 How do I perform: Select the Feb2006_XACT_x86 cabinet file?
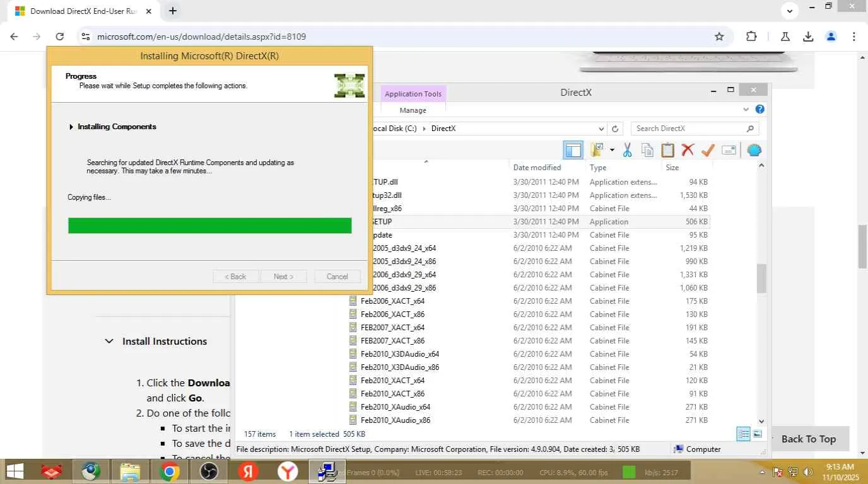[392, 314]
